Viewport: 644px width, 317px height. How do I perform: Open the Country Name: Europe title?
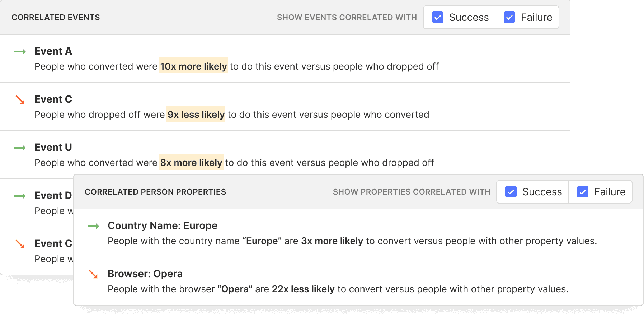pos(163,226)
